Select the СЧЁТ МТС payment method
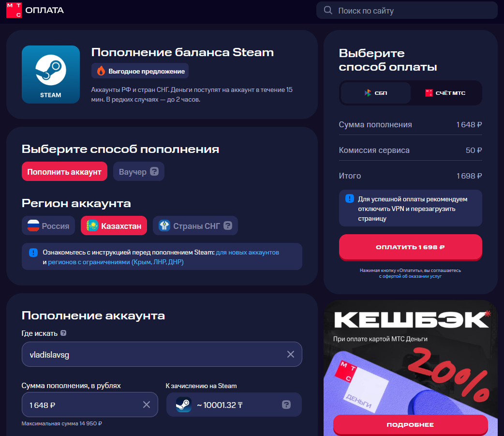Image resolution: width=504 pixels, height=436 pixels. click(445, 93)
